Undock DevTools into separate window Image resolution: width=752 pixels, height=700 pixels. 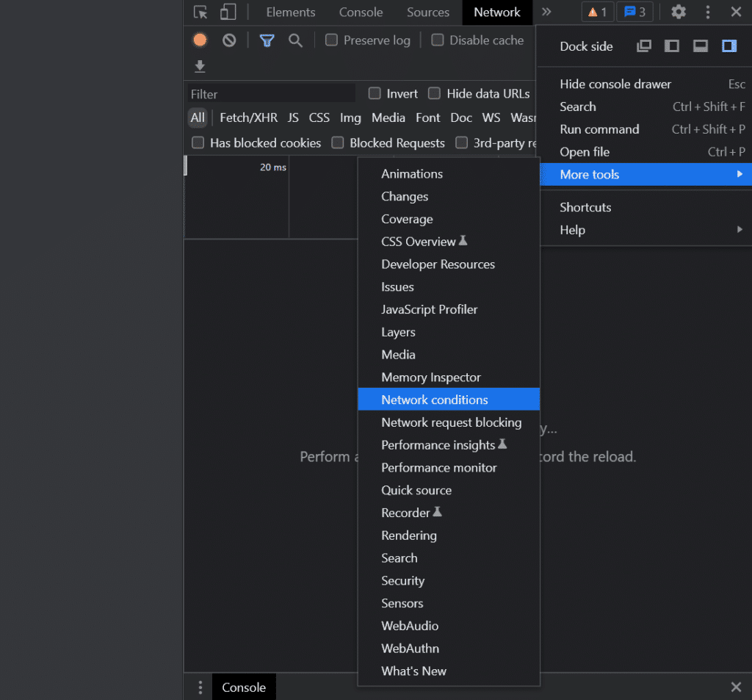(x=644, y=46)
